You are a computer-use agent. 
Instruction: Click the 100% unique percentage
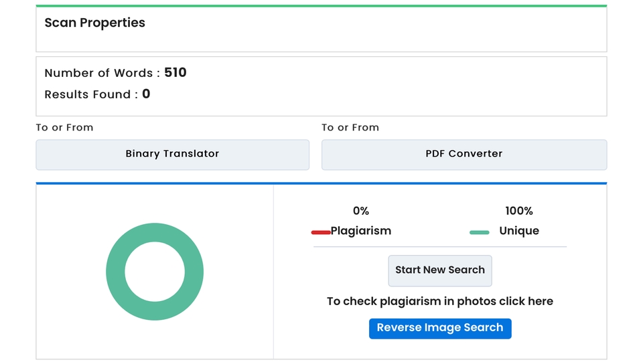coord(519,211)
